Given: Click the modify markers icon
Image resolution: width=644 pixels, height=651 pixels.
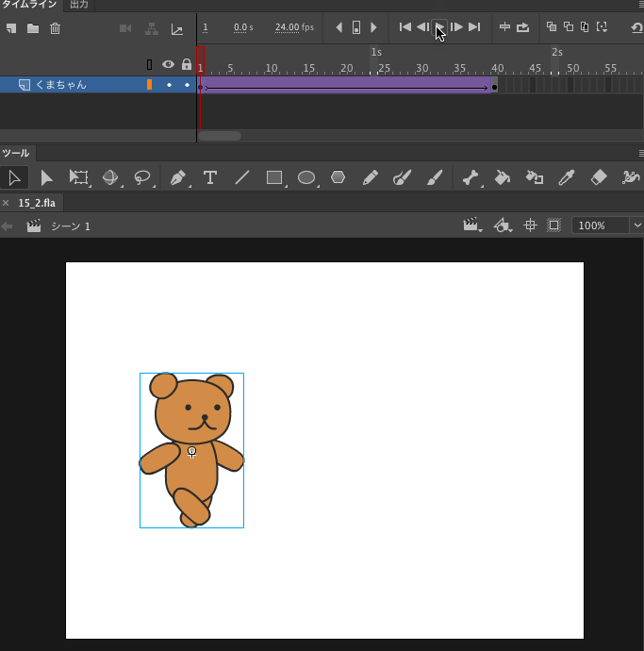Looking at the screenshot, I should tap(602, 27).
